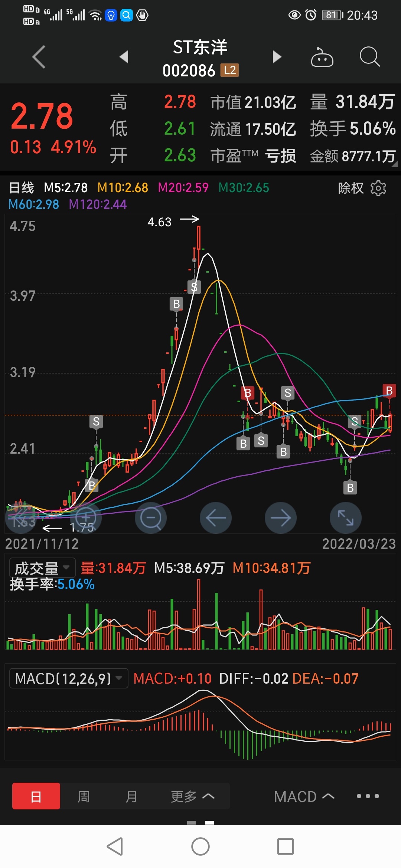Tap the S marker near 2.41 level
The height and width of the screenshot is (868, 401).
(x=96, y=422)
